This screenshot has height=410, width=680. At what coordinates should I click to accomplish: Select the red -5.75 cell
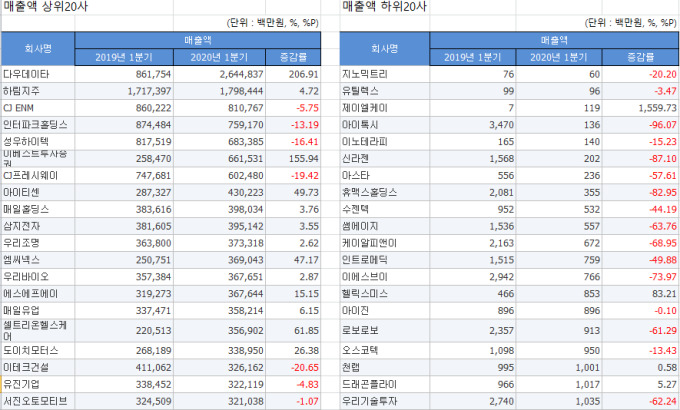point(293,108)
